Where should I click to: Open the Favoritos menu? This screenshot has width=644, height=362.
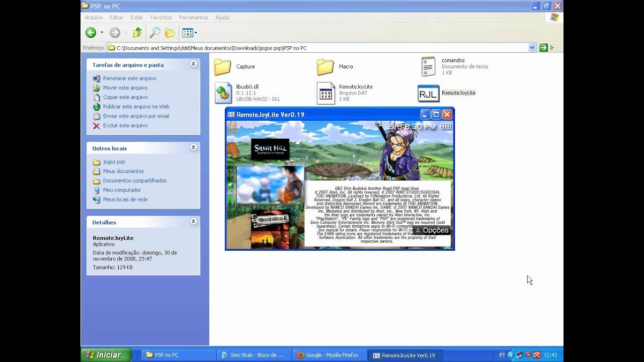160,18
